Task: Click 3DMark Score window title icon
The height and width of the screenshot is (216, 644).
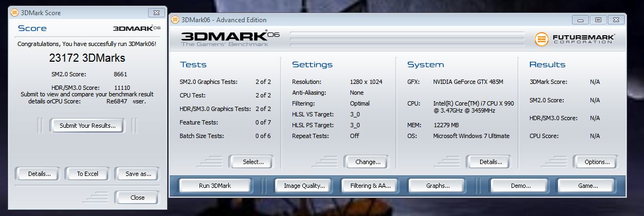Action: pyautogui.click(x=15, y=13)
